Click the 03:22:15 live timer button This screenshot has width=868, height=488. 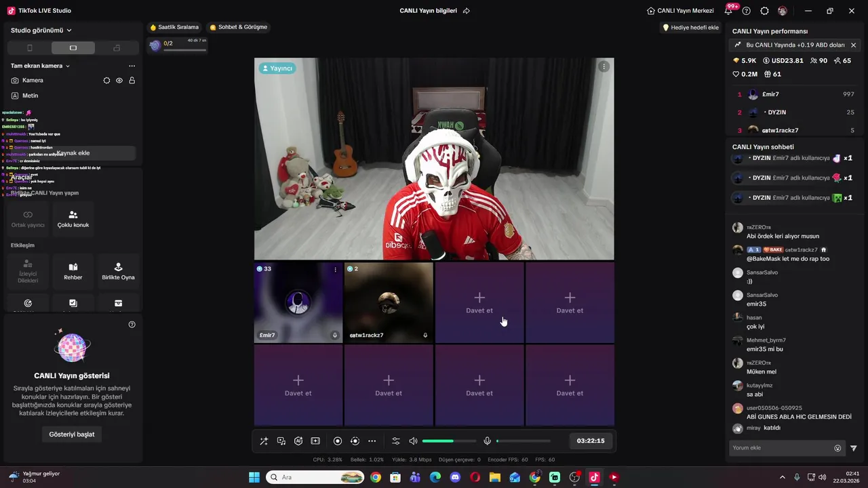pyautogui.click(x=591, y=441)
